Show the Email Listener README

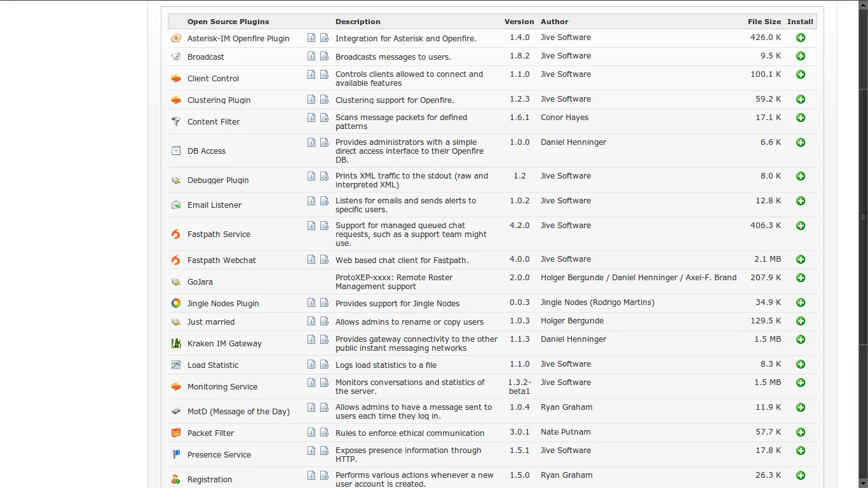pyautogui.click(x=311, y=201)
